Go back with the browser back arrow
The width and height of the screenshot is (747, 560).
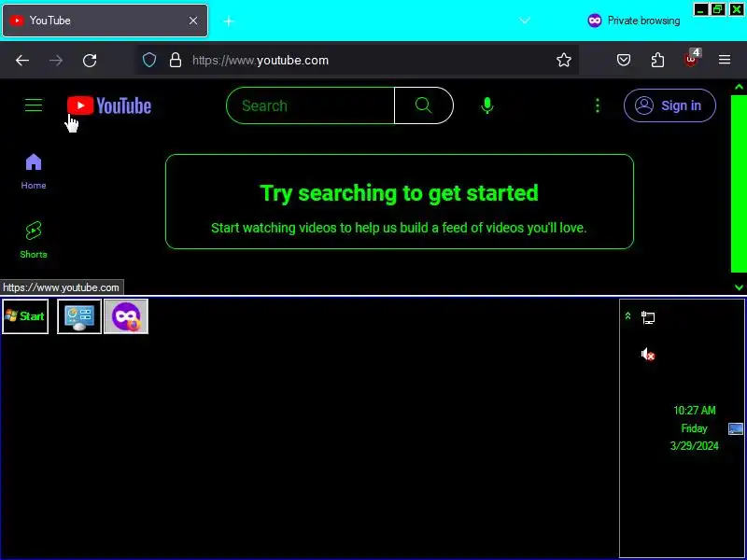(22, 60)
